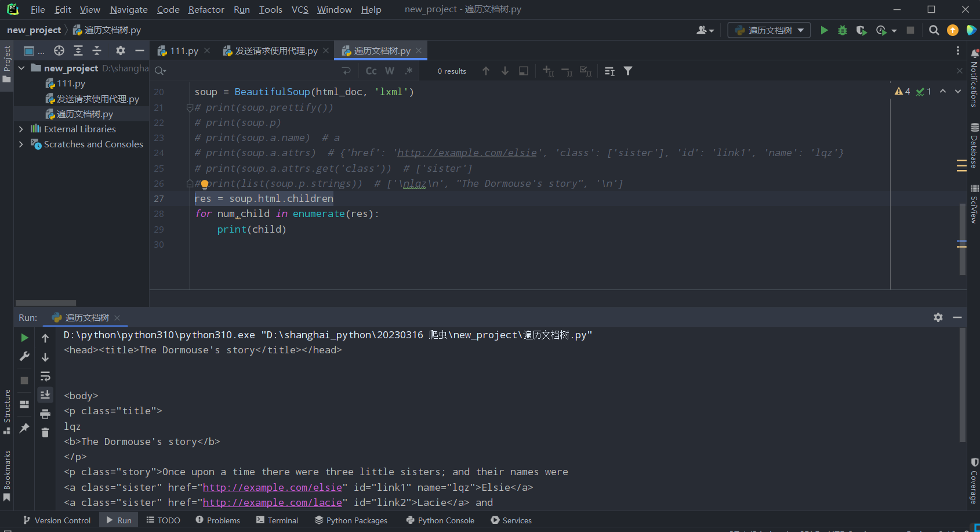Screen dimensions: 980x532
Task: Close the 遍历文档树.py editor tab
Action: 419,50
